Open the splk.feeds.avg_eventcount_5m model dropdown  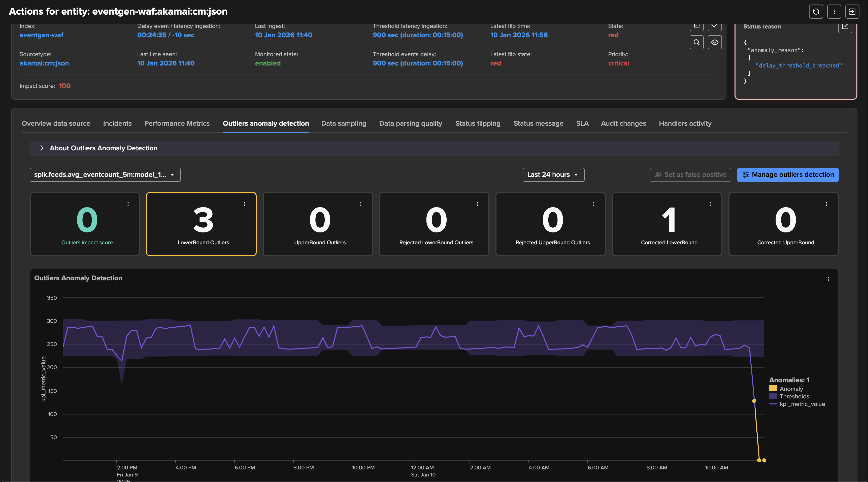click(x=105, y=175)
